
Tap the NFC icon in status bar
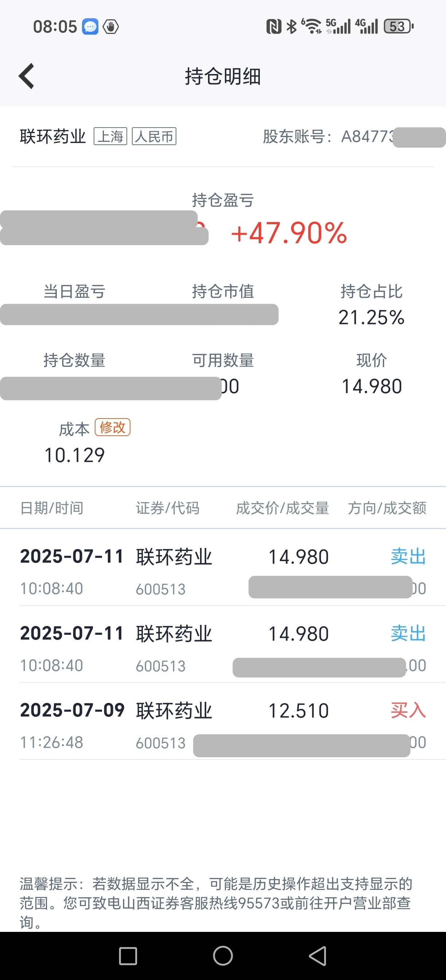click(274, 27)
